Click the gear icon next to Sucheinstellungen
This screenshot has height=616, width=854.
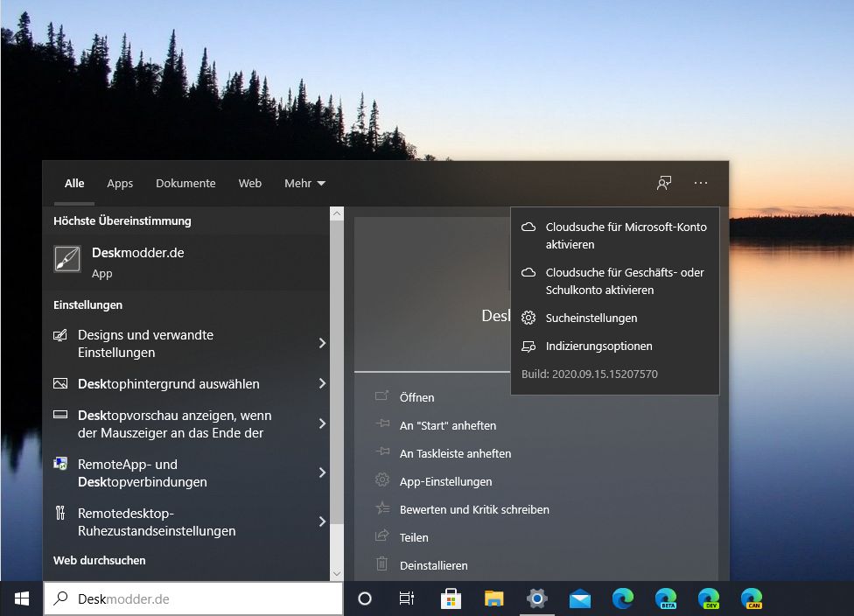pyautogui.click(x=528, y=318)
